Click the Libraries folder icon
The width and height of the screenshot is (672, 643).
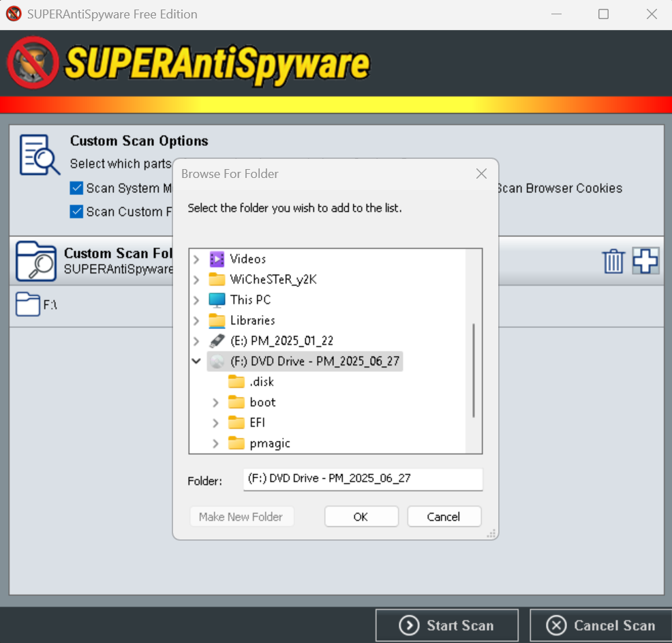217,320
